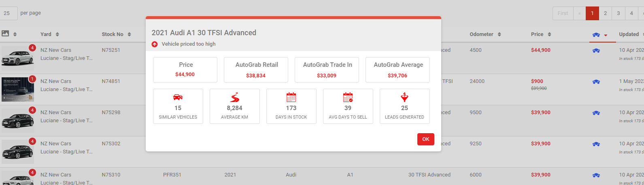
Task: Click the $44,900 price in the N75251 row
Action: [541, 50]
